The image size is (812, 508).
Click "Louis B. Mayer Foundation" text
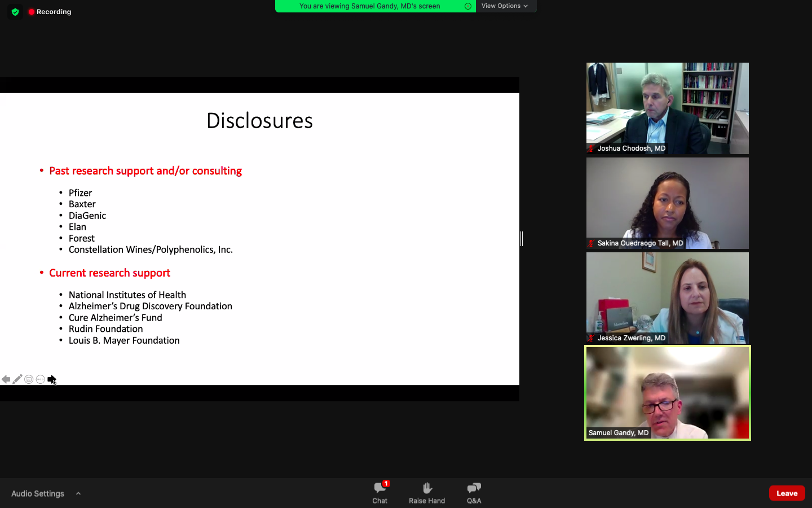tap(124, 340)
